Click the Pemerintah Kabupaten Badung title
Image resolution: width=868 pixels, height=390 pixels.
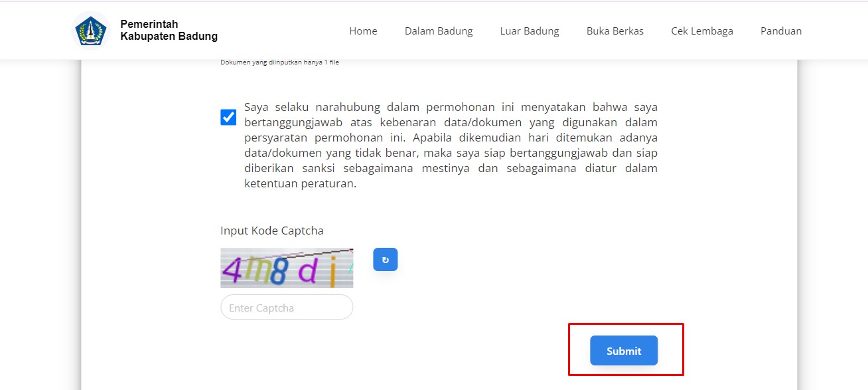[x=169, y=31]
